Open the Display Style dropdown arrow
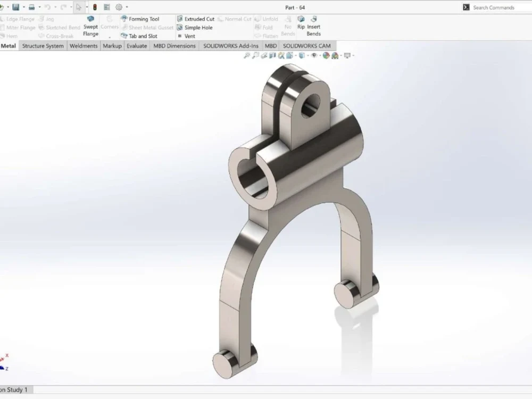This screenshot has height=399, width=532. (x=307, y=55)
